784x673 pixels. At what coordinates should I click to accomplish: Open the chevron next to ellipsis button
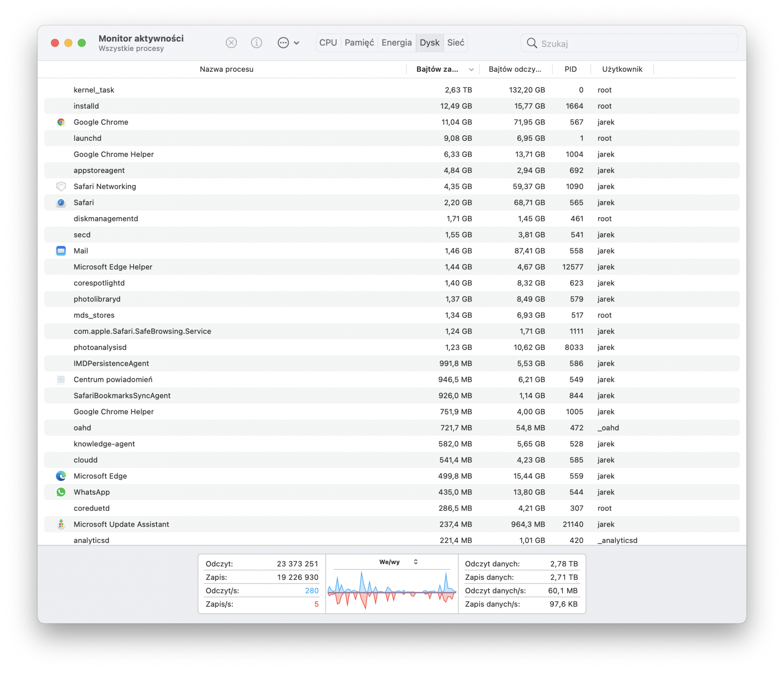pyautogui.click(x=297, y=43)
